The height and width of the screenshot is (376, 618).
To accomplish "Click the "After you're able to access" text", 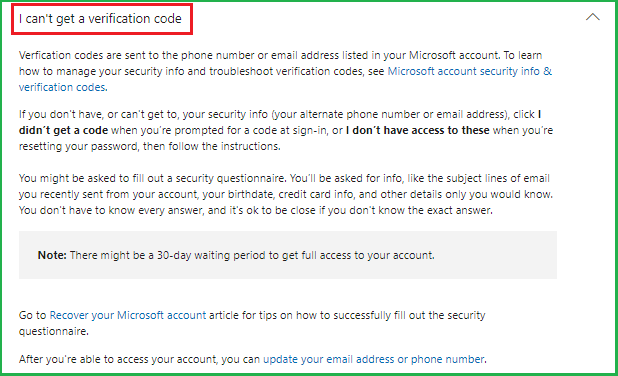I will click(117, 359).
